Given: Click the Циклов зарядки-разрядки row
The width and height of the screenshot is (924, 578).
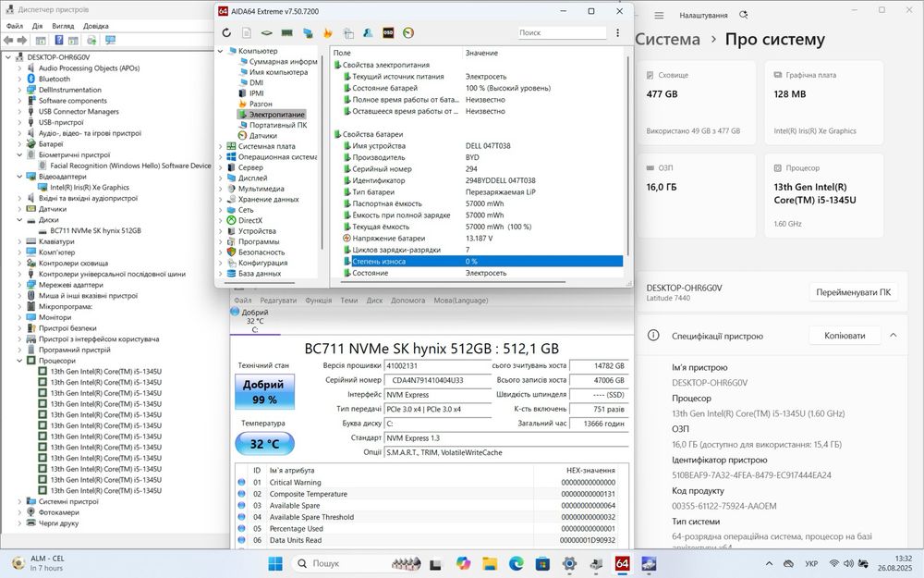Looking at the screenshot, I should pos(482,250).
